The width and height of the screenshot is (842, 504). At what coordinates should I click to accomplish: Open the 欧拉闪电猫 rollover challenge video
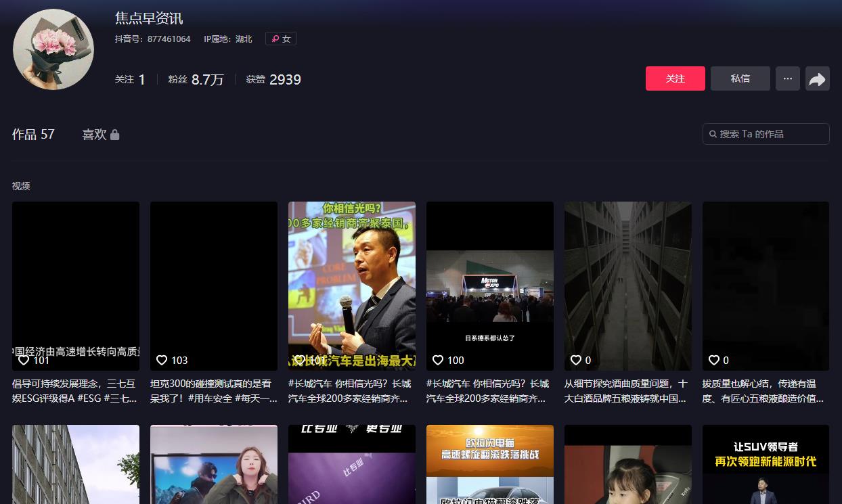click(490, 464)
